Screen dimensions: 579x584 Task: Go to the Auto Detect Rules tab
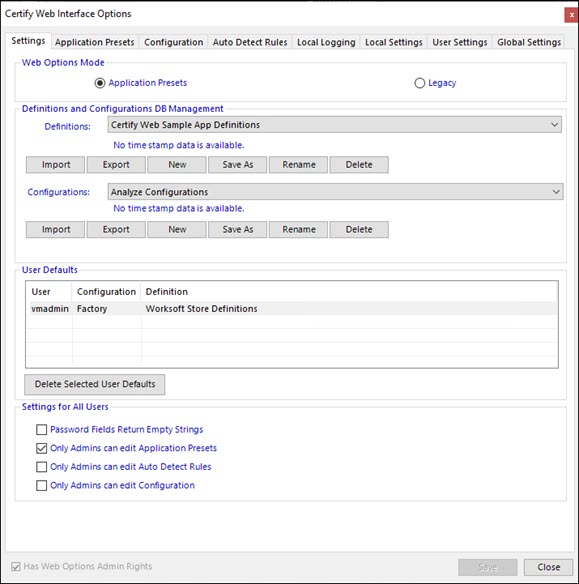[x=250, y=42]
